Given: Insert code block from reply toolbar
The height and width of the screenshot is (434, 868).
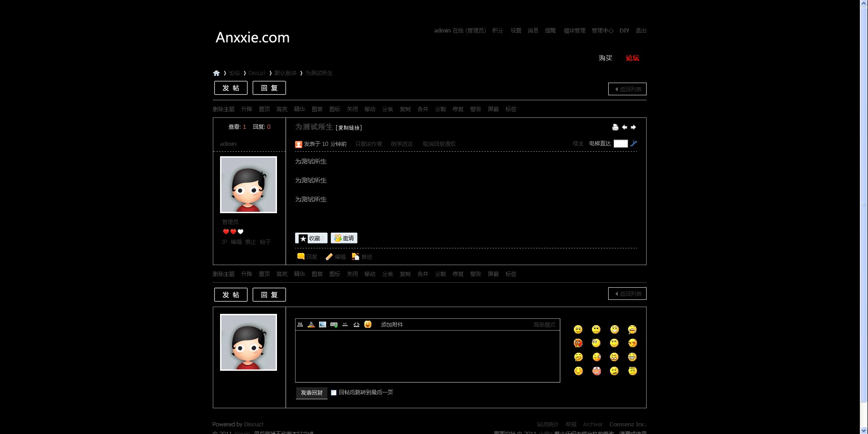Looking at the screenshot, I should tap(357, 324).
